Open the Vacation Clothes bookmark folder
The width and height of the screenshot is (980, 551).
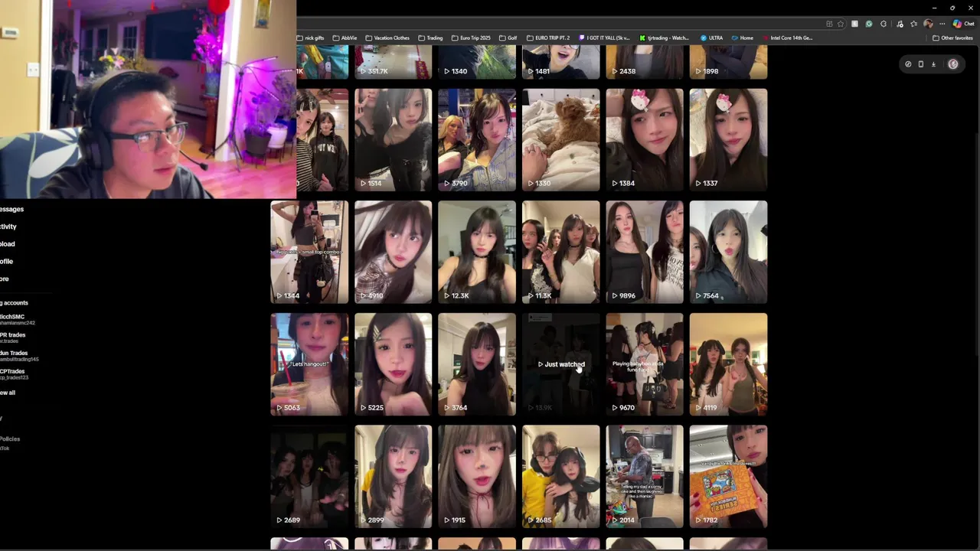387,37
